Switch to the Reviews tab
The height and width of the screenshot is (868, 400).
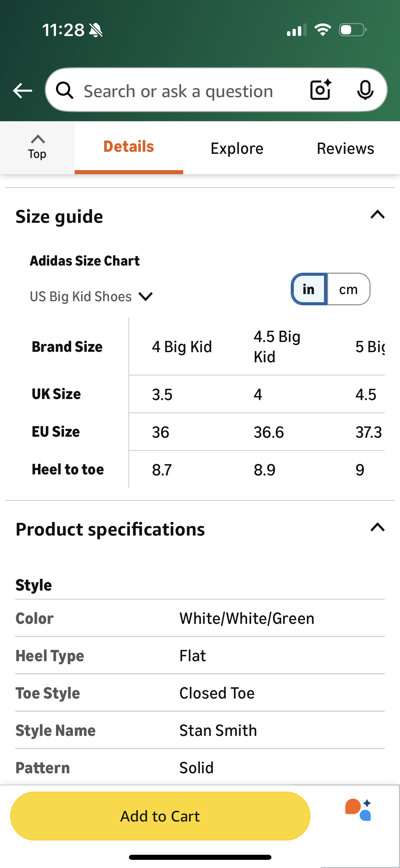345,148
